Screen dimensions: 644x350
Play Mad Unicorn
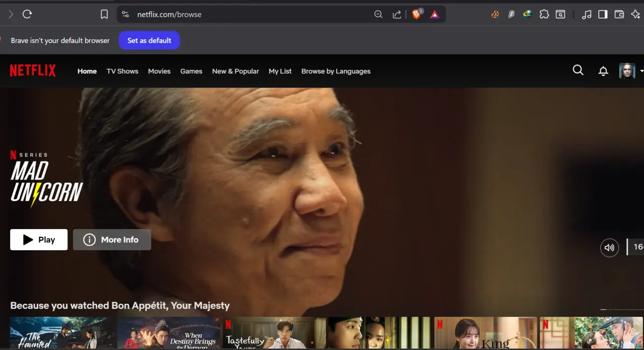39,240
